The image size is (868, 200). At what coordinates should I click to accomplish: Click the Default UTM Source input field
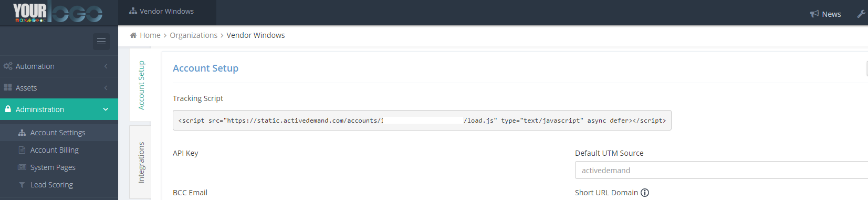click(x=721, y=171)
